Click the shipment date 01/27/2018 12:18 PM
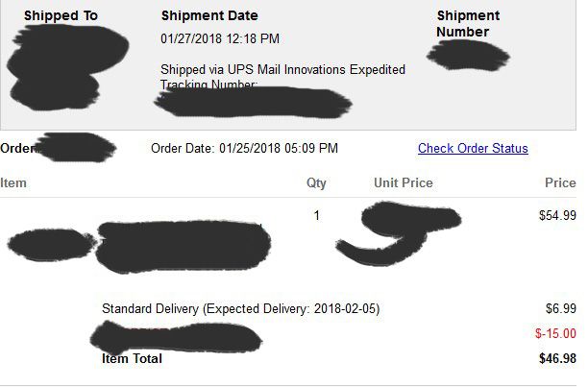The width and height of the screenshot is (588, 387). tap(220, 38)
